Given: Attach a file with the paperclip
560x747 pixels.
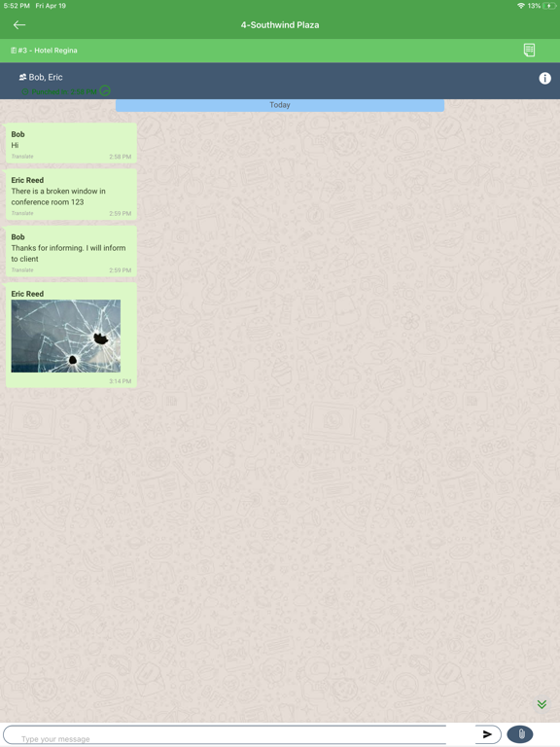Looking at the screenshot, I should 520,734.
